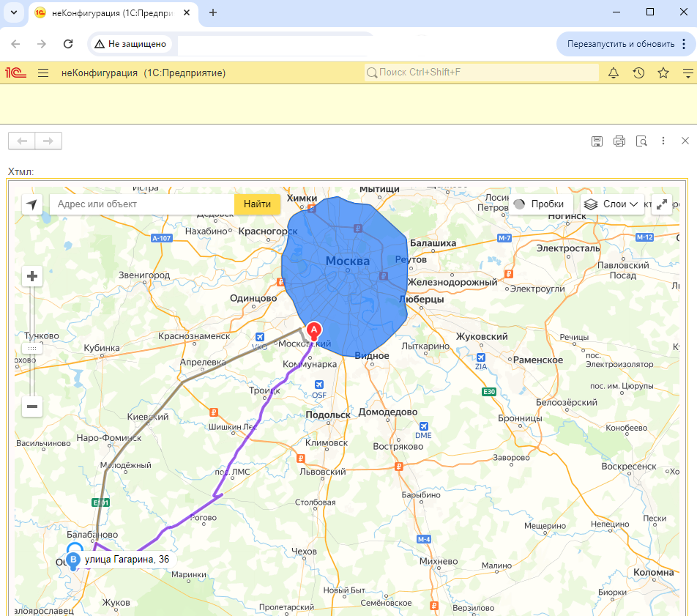Go back with form navigation arrow
The image size is (697, 616).
tap(22, 141)
